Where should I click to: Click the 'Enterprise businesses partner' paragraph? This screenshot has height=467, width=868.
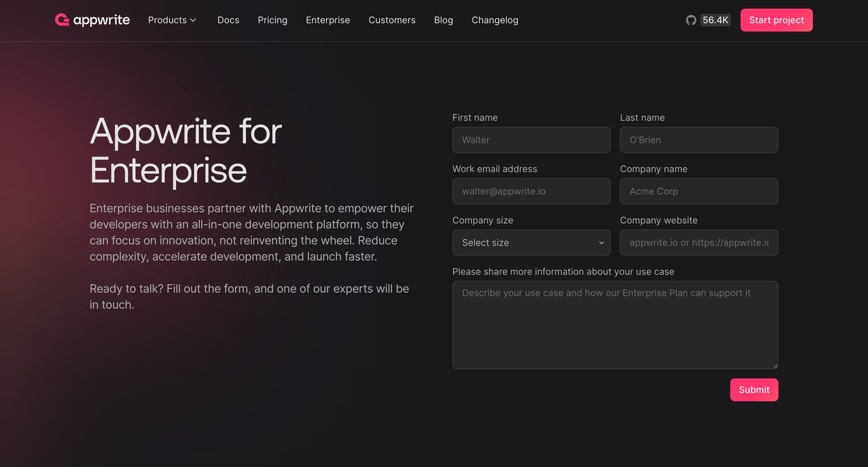point(251,232)
